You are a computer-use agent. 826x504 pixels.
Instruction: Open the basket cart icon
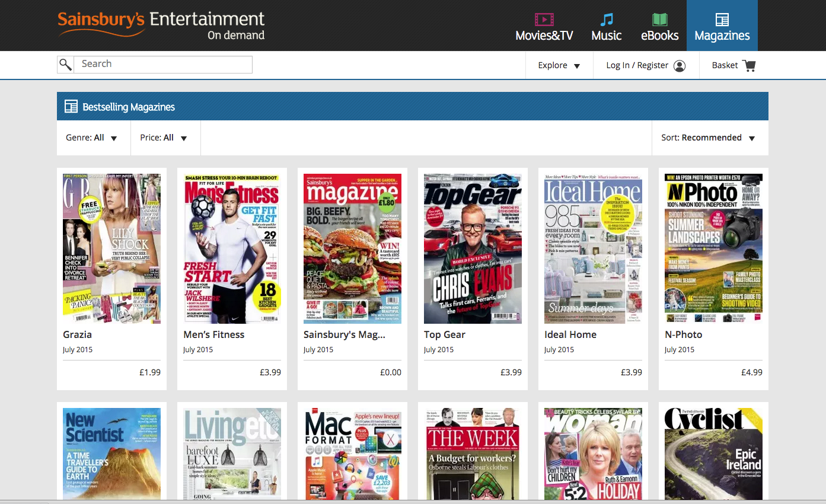(x=750, y=65)
